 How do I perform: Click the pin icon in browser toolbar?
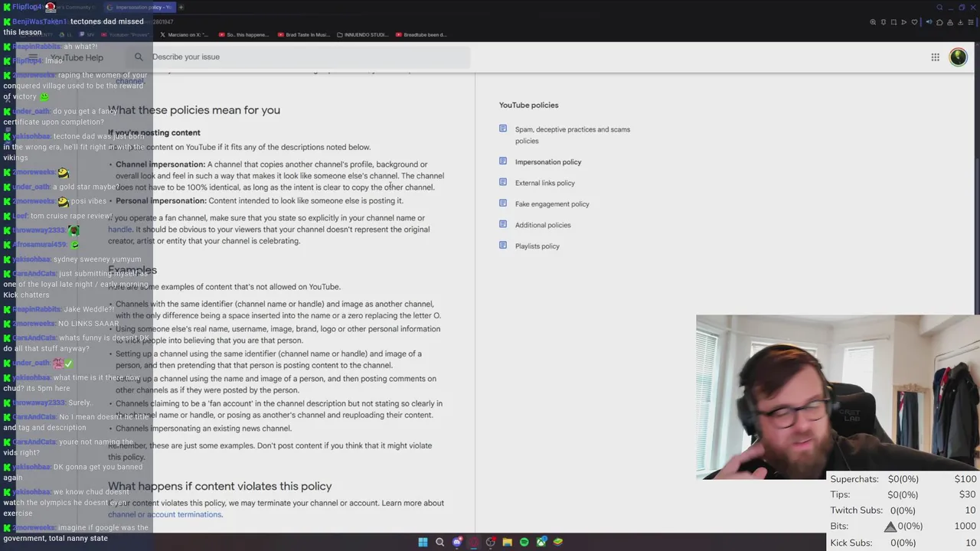click(884, 22)
